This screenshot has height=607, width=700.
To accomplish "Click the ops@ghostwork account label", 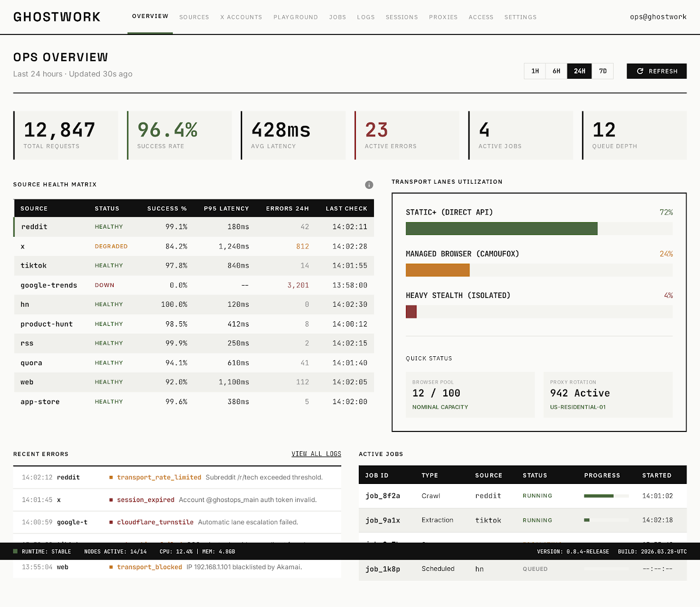I will point(658,17).
